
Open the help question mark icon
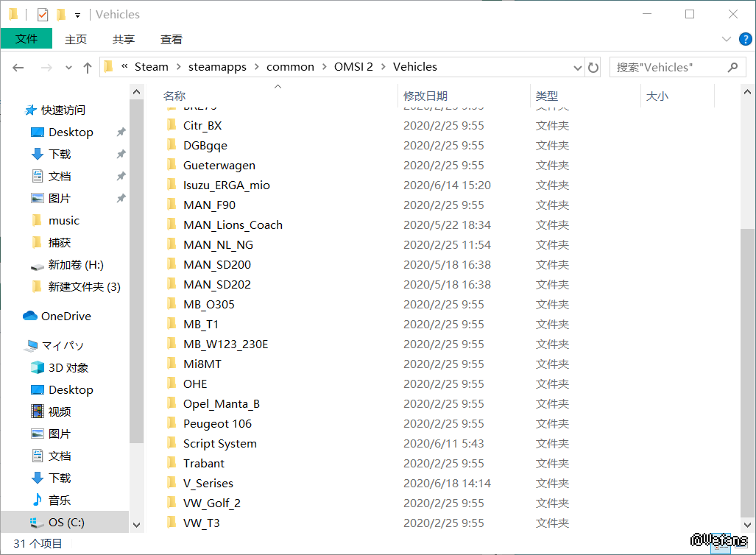tap(746, 39)
